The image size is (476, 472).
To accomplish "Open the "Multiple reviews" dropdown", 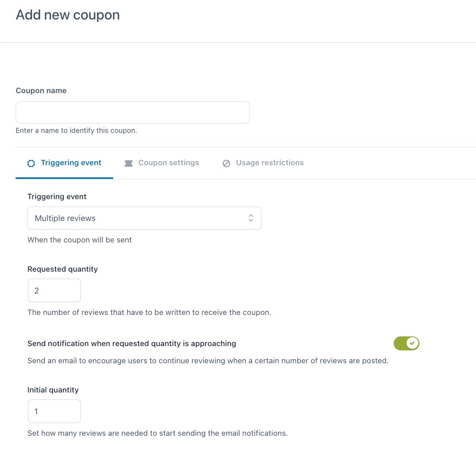I will (144, 218).
